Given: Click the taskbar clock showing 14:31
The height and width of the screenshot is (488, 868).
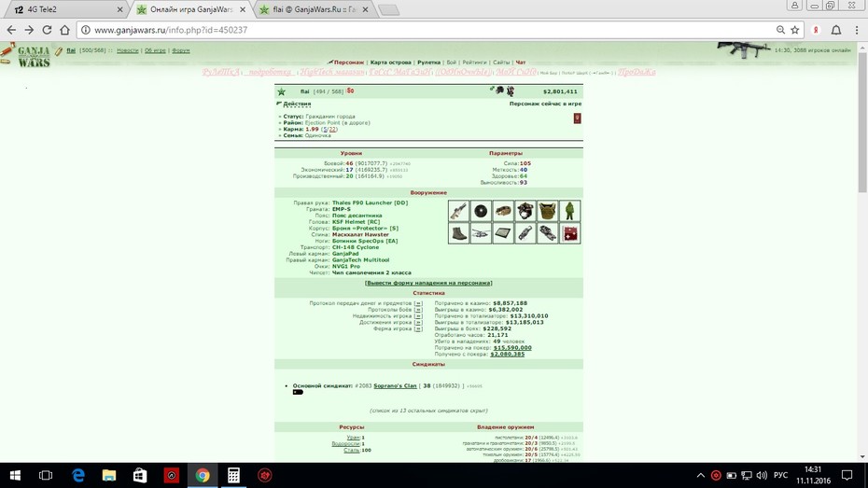Looking at the screenshot, I should click(813, 475).
